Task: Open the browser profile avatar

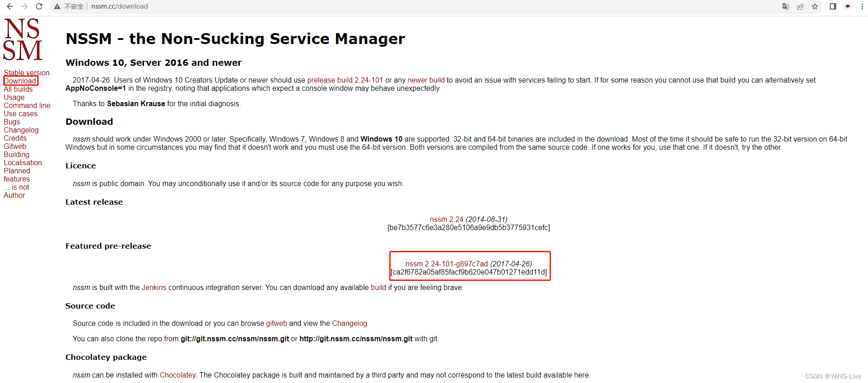Action: (x=848, y=6)
